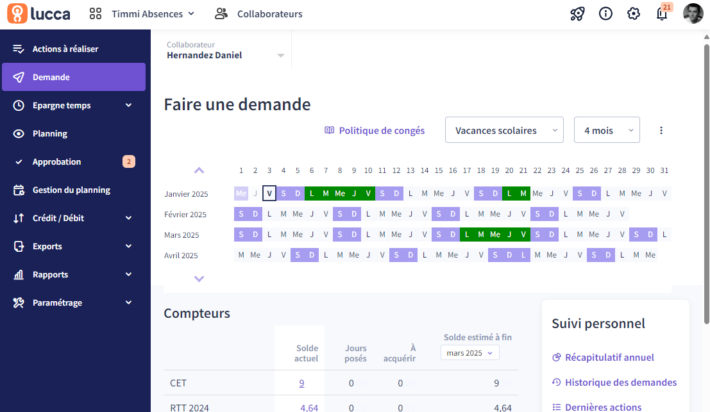This screenshot has height=412, width=710.
Task: Click green leave on Monday 6 January
Action: [312, 193]
